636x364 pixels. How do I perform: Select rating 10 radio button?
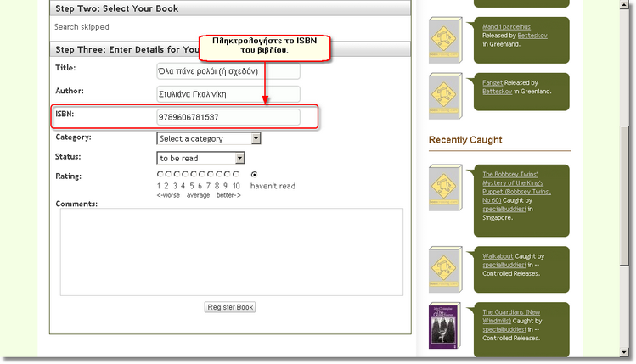236,175
